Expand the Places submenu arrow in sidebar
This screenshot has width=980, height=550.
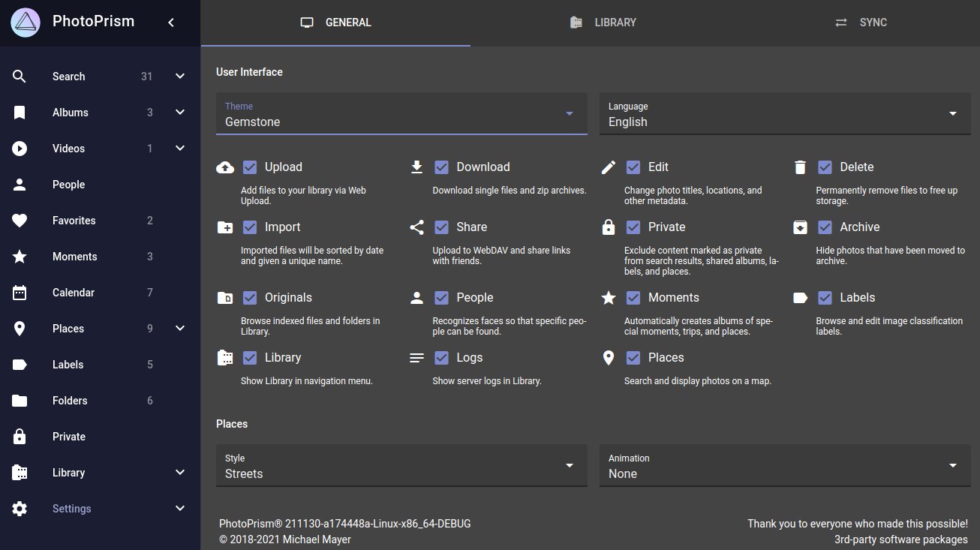point(180,329)
